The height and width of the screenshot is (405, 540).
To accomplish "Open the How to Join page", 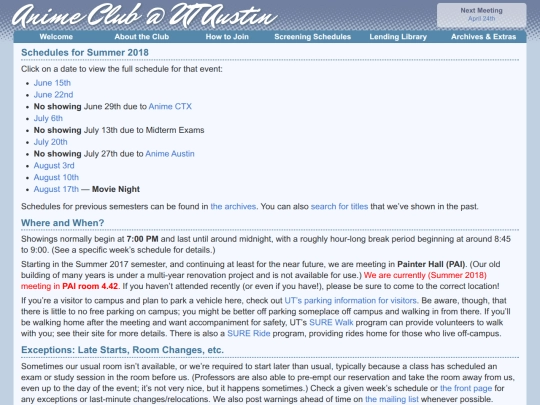I will point(227,37).
